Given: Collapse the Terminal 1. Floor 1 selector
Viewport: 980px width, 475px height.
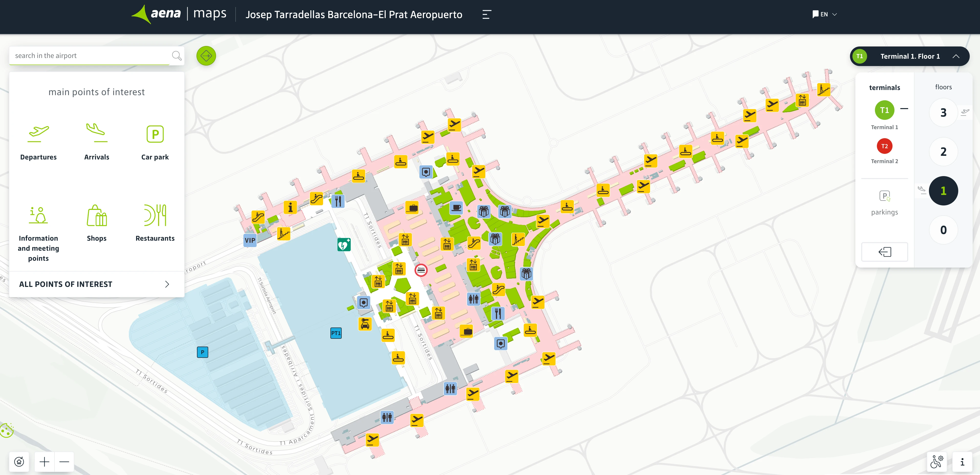Looking at the screenshot, I should [956, 56].
